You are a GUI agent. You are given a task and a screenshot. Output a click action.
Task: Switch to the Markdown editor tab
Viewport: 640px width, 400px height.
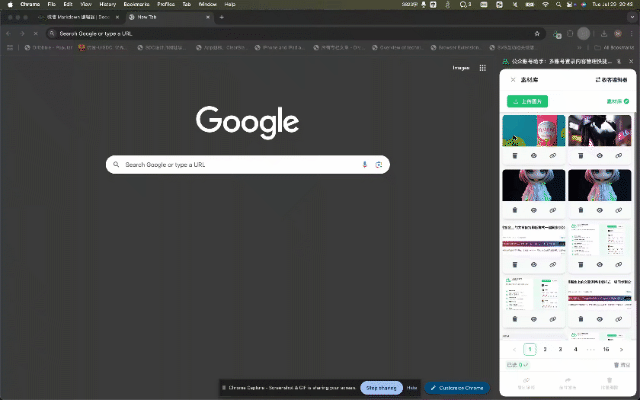coord(78,17)
